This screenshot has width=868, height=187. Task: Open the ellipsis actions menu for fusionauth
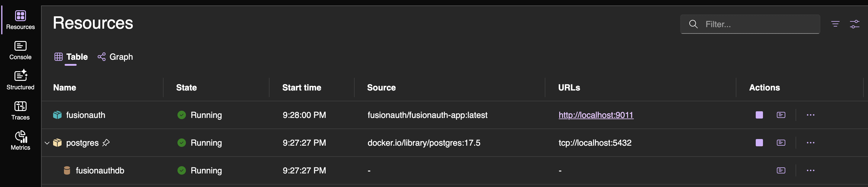(x=811, y=115)
